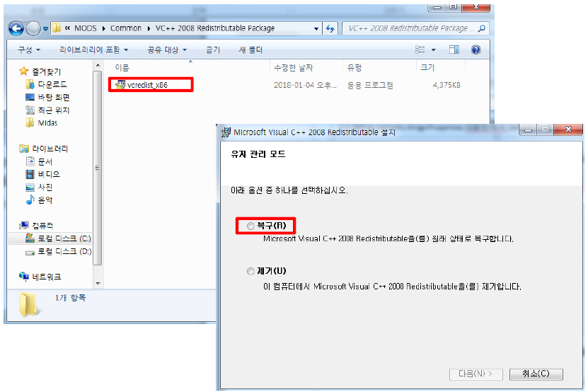Toggle the preview pane icon
588x392 pixels.
(454, 50)
